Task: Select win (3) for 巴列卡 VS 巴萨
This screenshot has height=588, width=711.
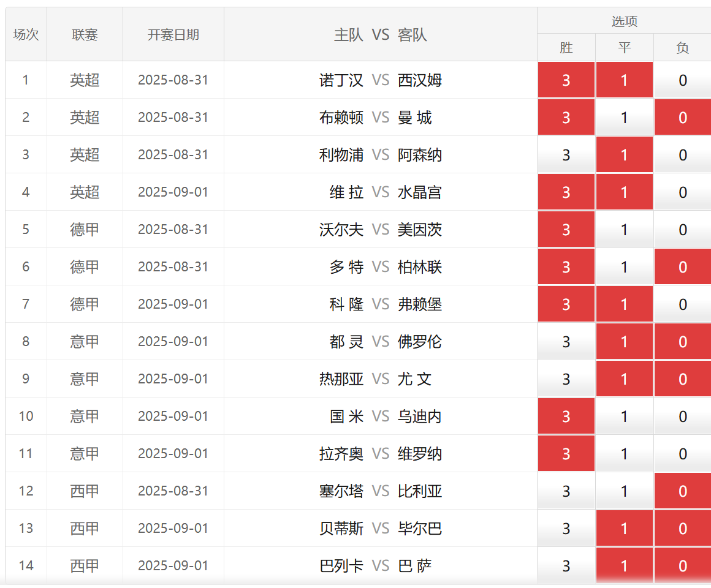Action: point(566,566)
